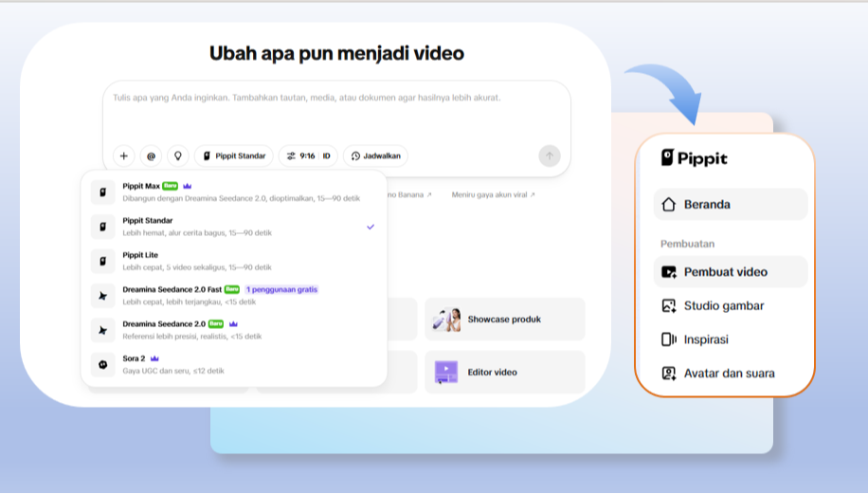Click the Gaya UGC dan seru description
The width and height of the screenshot is (868, 494).
point(173,371)
